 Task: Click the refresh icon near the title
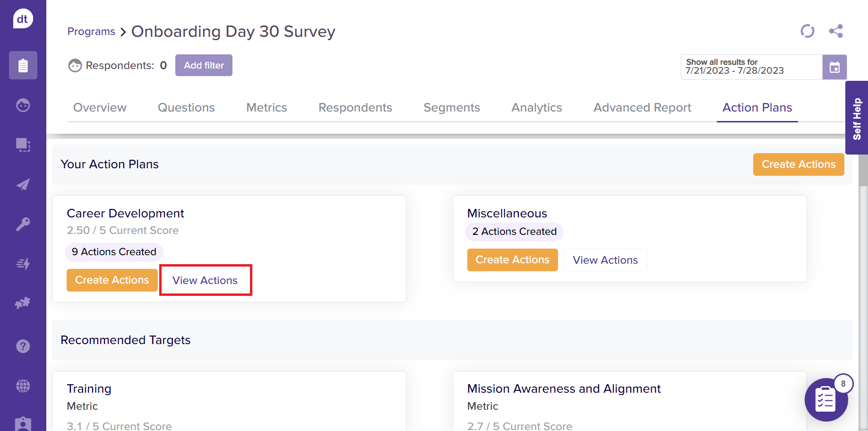807,31
